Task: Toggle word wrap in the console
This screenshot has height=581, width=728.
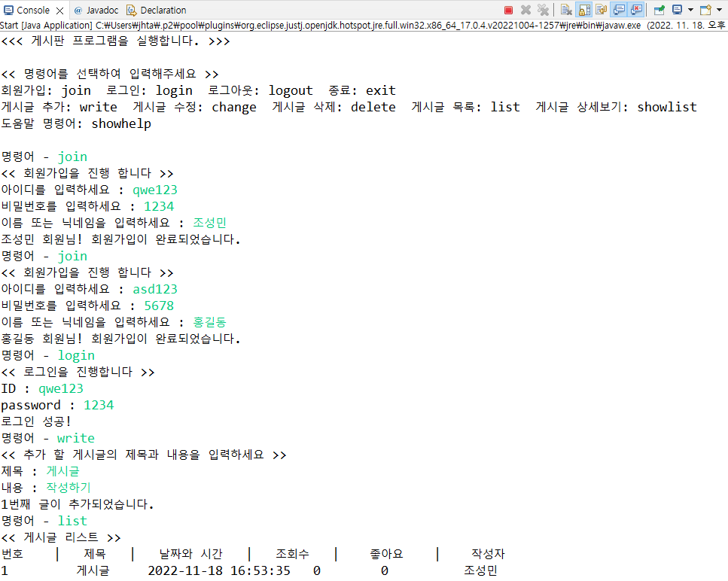Action: tap(602, 10)
